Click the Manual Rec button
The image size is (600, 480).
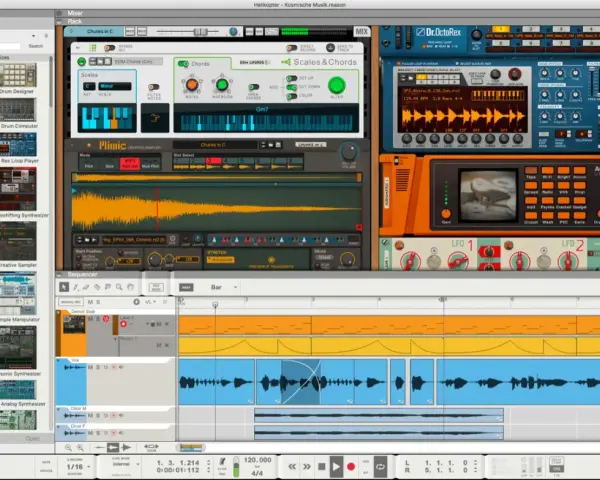[x=70, y=302]
